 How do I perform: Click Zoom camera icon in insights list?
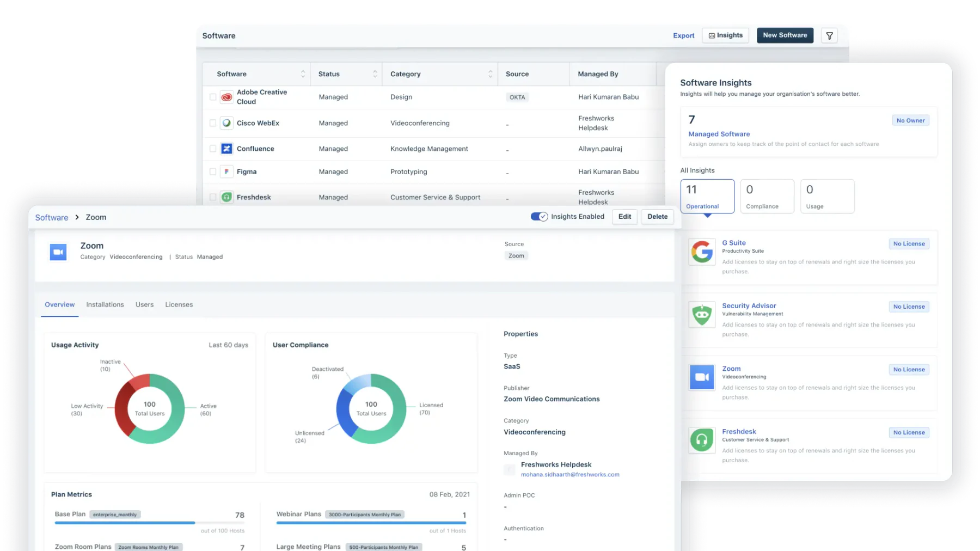702,377
